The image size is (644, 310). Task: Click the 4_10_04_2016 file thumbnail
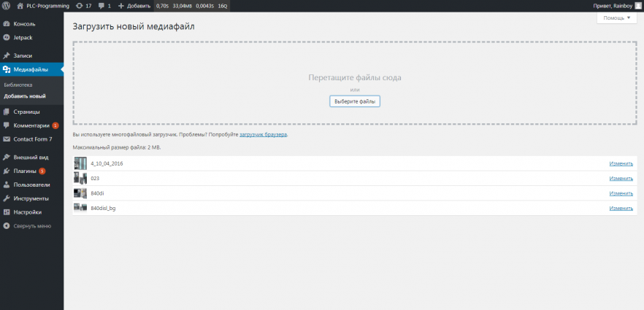coord(80,163)
